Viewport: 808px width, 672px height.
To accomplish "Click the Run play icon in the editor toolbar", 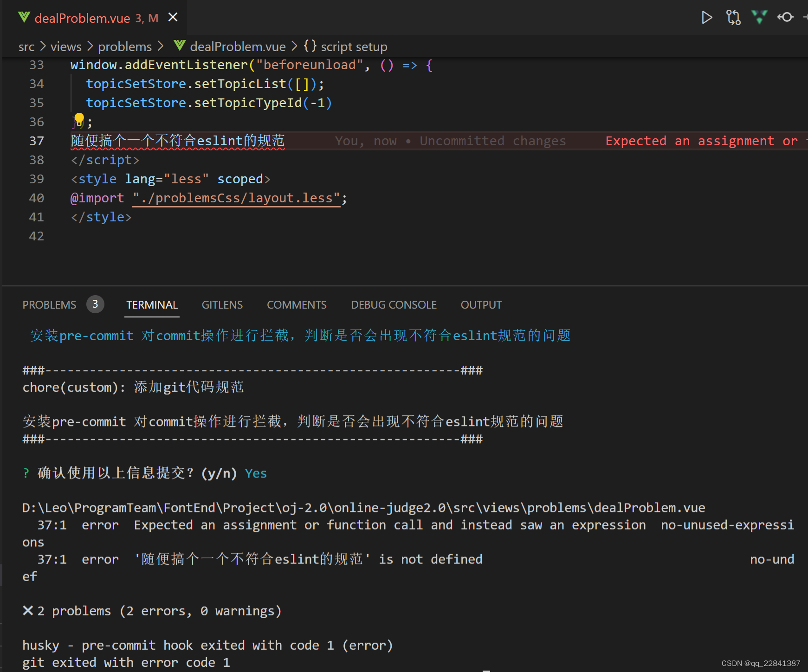I will [706, 18].
